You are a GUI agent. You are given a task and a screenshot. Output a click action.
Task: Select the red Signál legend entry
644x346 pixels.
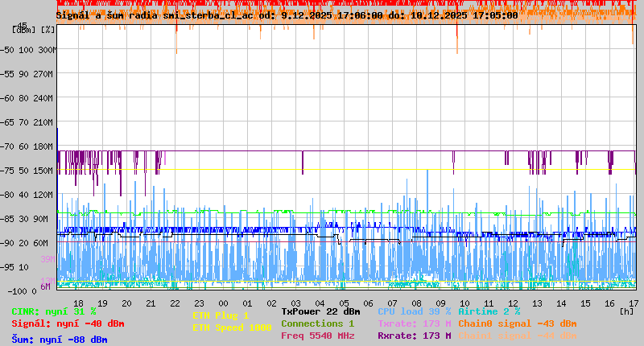point(68,323)
